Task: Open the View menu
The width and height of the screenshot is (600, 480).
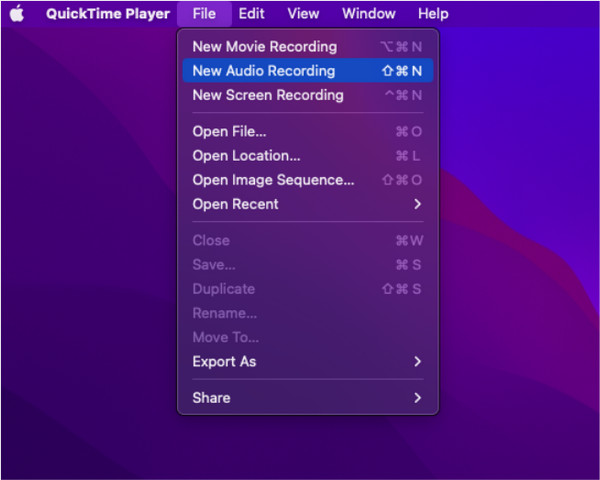Action: click(303, 14)
